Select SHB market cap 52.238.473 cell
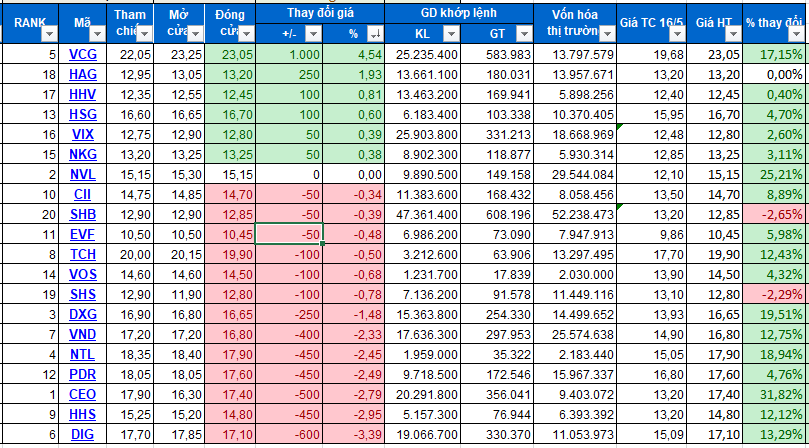 point(575,215)
